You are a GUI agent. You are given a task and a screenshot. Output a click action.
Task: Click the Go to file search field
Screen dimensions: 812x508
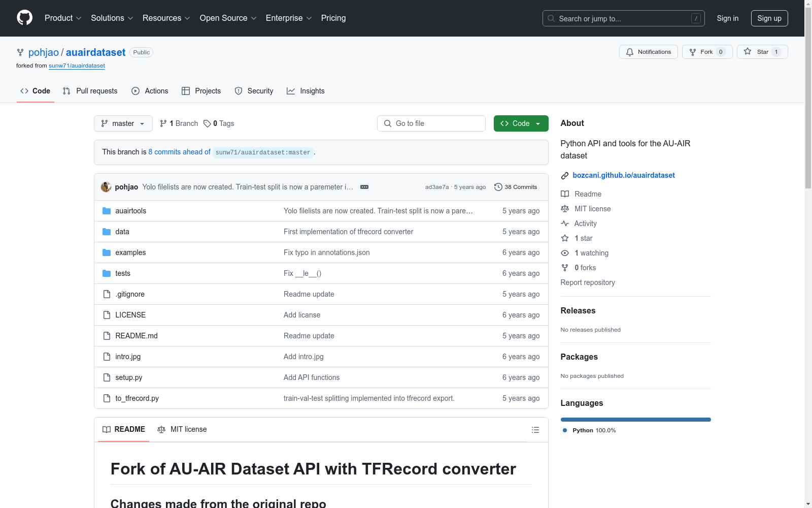tap(431, 123)
